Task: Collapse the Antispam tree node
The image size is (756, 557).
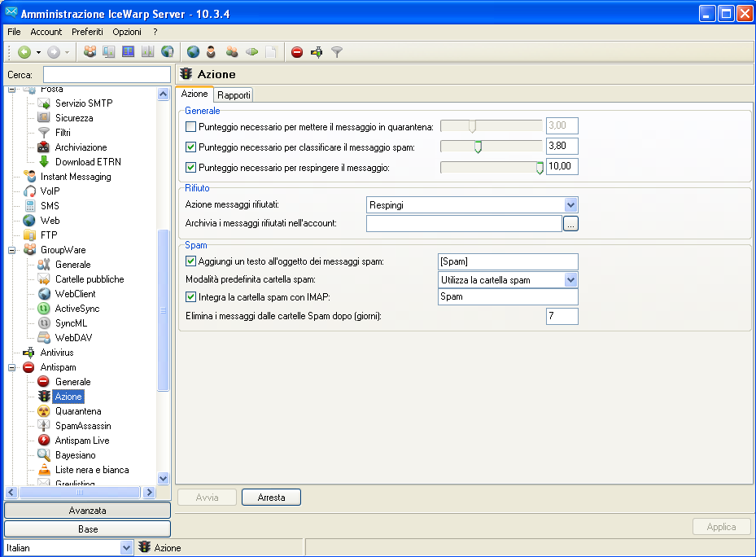Action: (x=11, y=367)
